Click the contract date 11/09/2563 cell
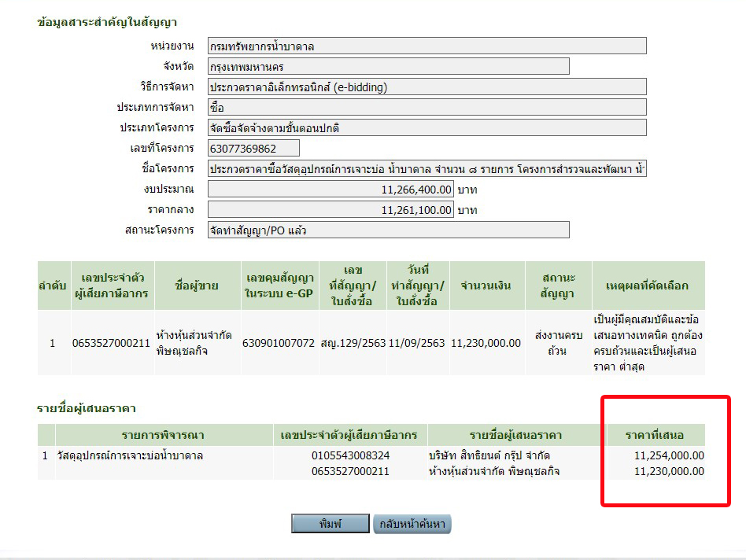Image resolution: width=746 pixels, height=560 pixels. click(416, 344)
